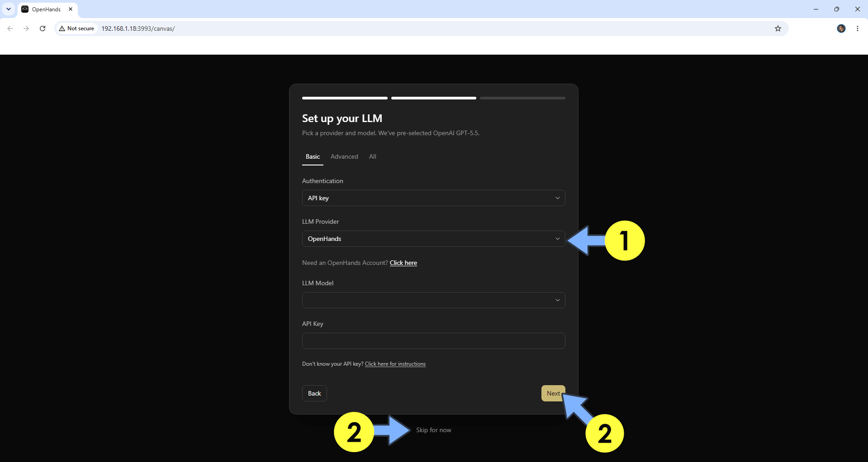Click the Set up your LLM heading

(342, 118)
